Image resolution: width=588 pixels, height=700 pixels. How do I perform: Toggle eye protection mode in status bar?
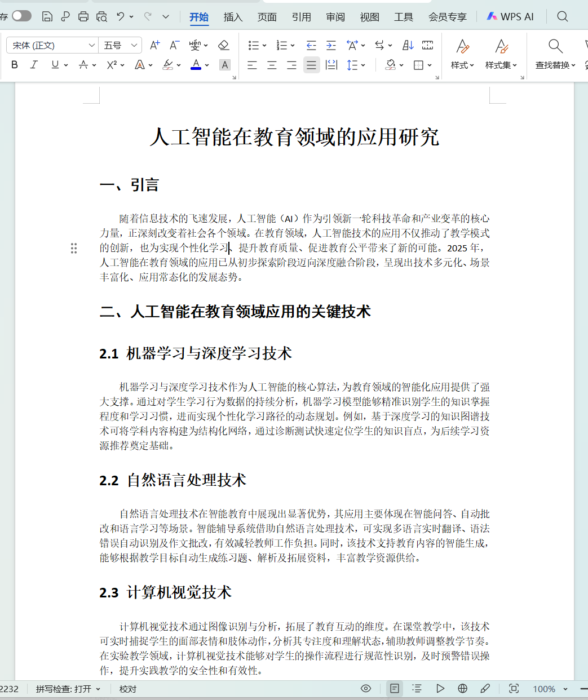[x=366, y=688]
